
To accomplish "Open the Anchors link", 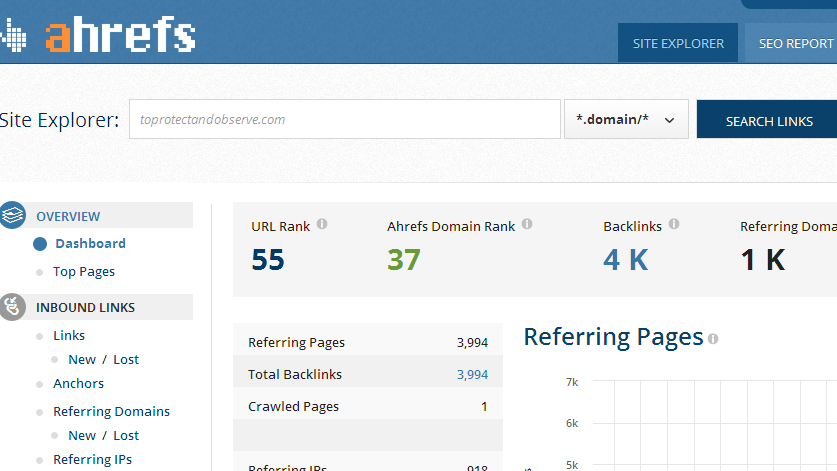I will [x=78, y=383].
